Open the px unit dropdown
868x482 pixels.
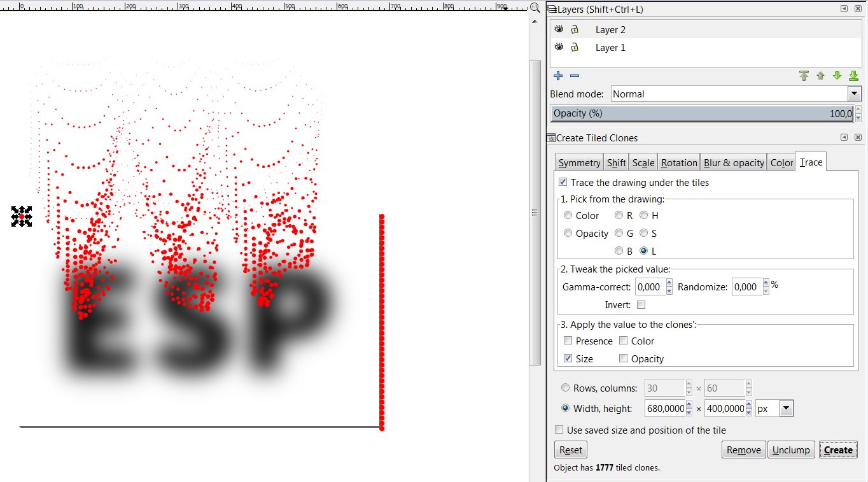(786, 408)
